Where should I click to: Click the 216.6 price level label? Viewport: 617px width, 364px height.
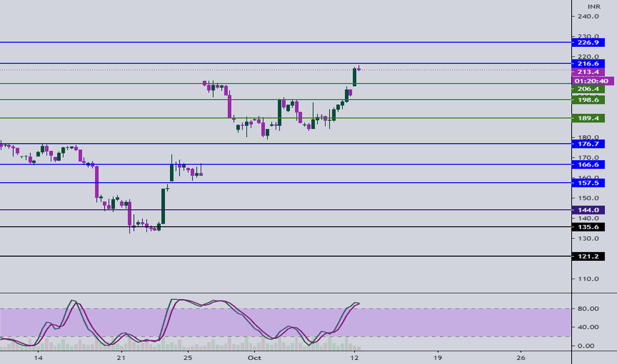tap(588, 64)
